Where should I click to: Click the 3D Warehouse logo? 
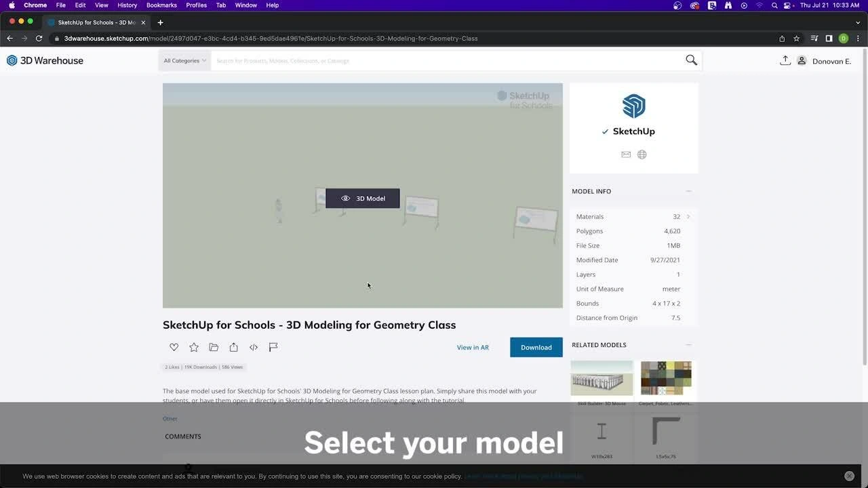pyautogui.click(x=45, y=60)
